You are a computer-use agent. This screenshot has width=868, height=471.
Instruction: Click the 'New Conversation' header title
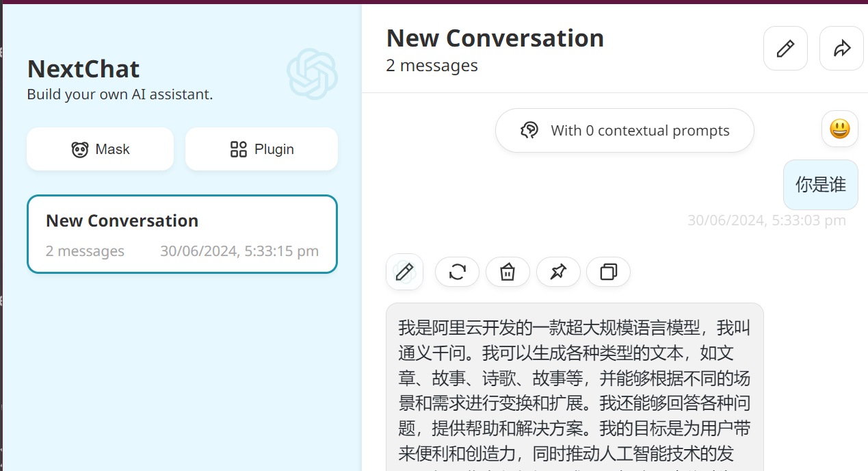click(495, 38)
